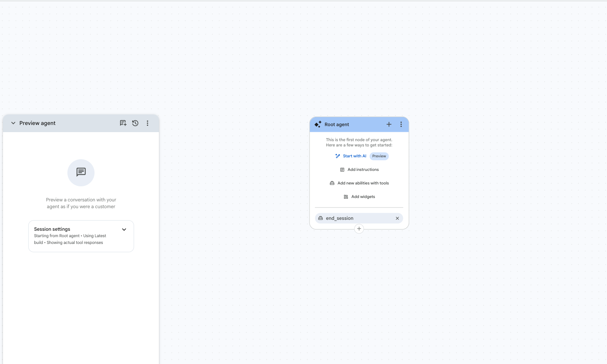Click the Root agent node title

point(337,125)
